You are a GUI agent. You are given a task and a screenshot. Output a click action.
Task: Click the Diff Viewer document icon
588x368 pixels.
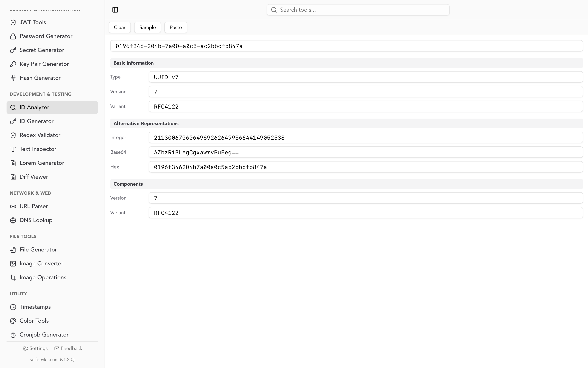pyautogui.click(x=13, y=177)
